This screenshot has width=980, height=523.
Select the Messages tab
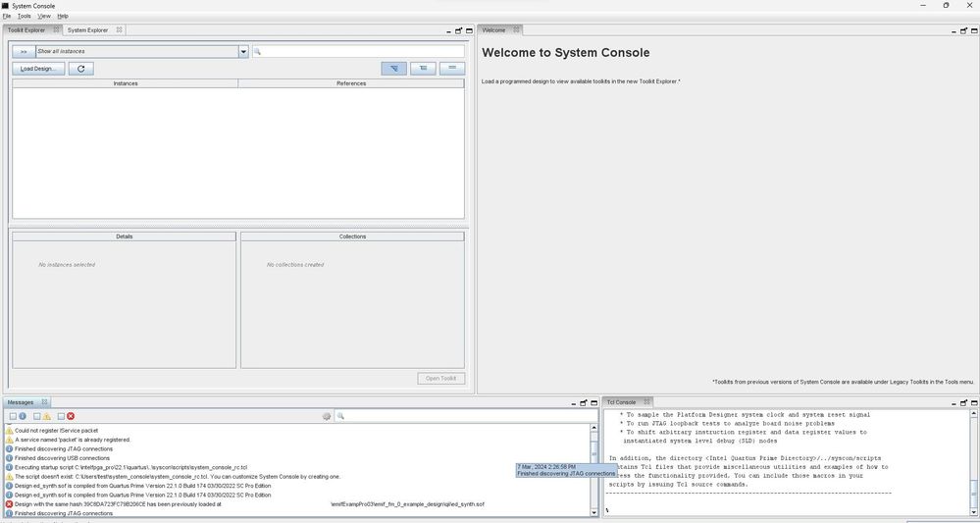click(x=21, y=402)
